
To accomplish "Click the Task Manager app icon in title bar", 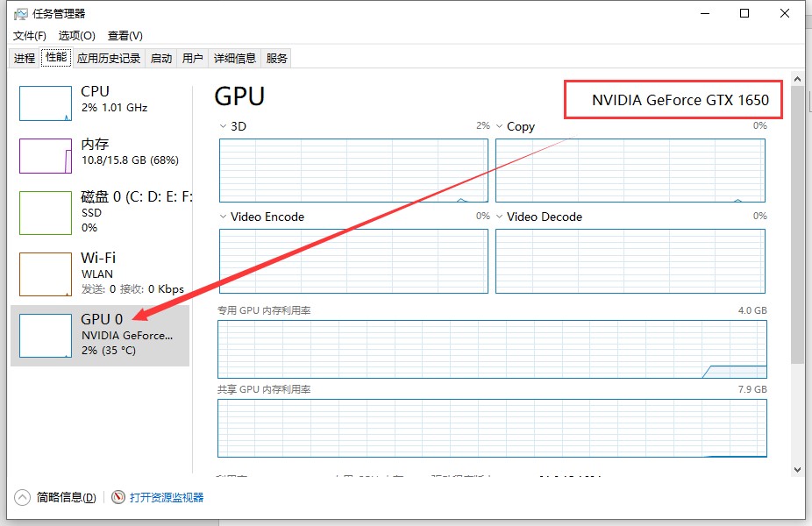I will pyautogui.click(x=21, y=14).
